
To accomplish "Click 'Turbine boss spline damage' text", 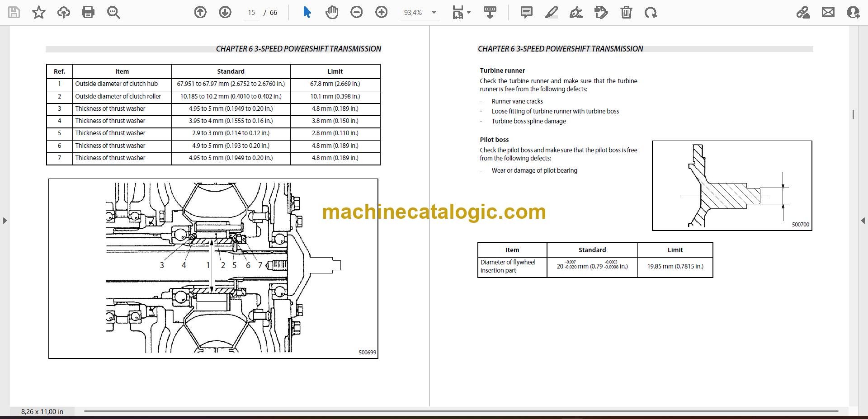I will (x=528, y=121).
